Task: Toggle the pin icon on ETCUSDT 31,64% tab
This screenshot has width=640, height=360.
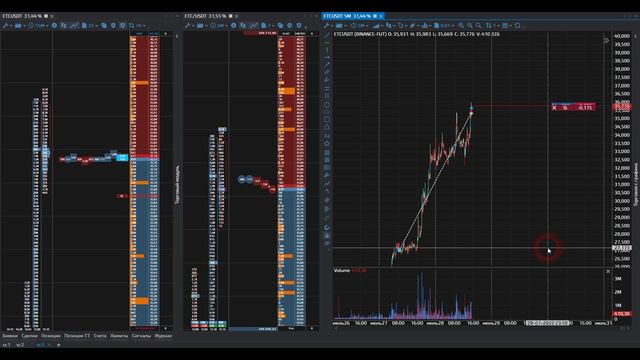Action: pyautogui.click(x=46, y=16)
